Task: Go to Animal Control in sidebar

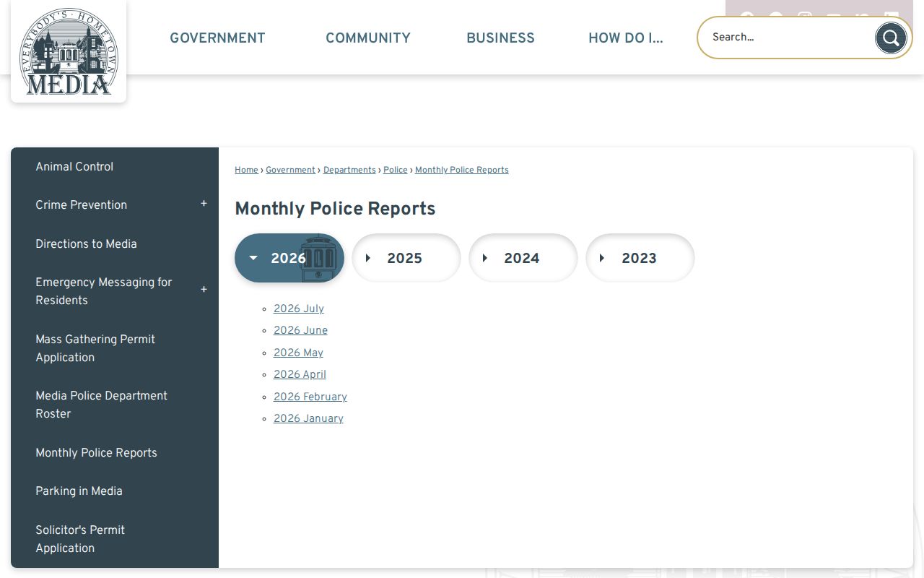Action: 74,166
